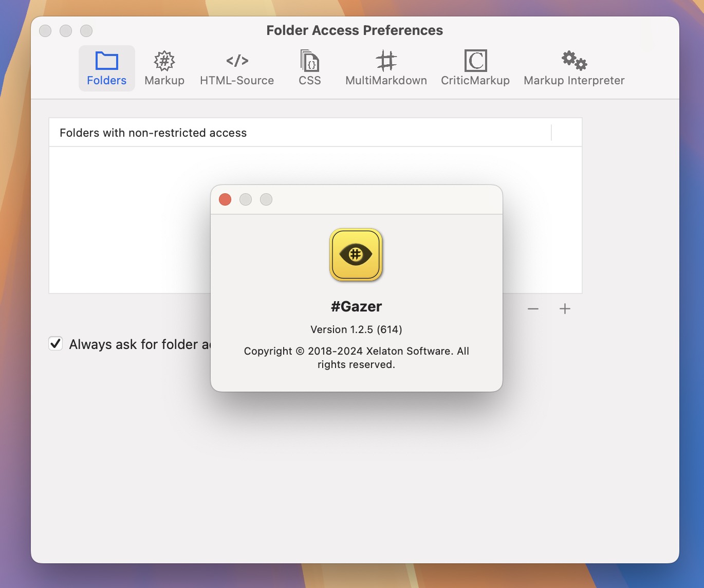Open the HTML-Source preferences tab
Screen dimensions: 704x588
click(x=237, y=68)
